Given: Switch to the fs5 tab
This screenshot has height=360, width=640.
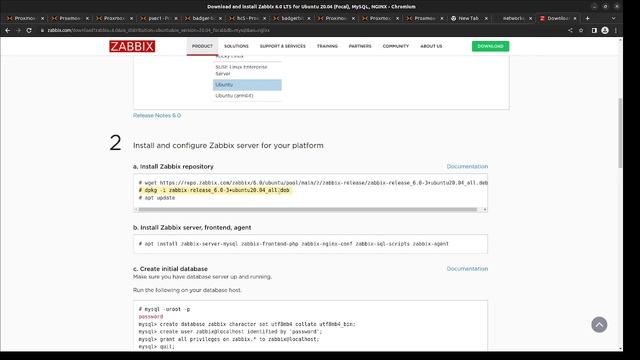Looking at the screenshot, I should (x=247, y=18).
